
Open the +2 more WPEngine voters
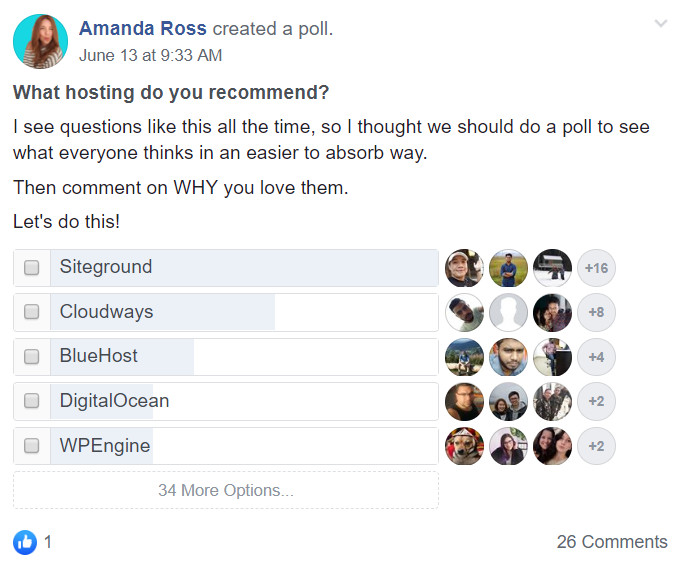tap(597, 446)
